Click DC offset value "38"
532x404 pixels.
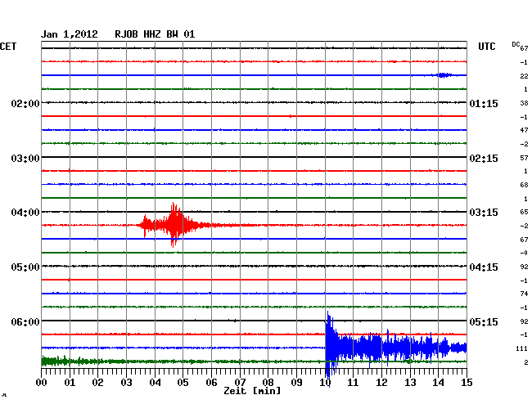(524, 103)
